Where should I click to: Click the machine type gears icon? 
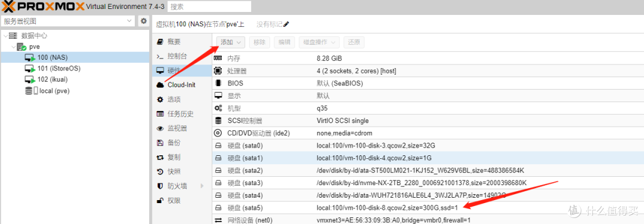[218, 108]
